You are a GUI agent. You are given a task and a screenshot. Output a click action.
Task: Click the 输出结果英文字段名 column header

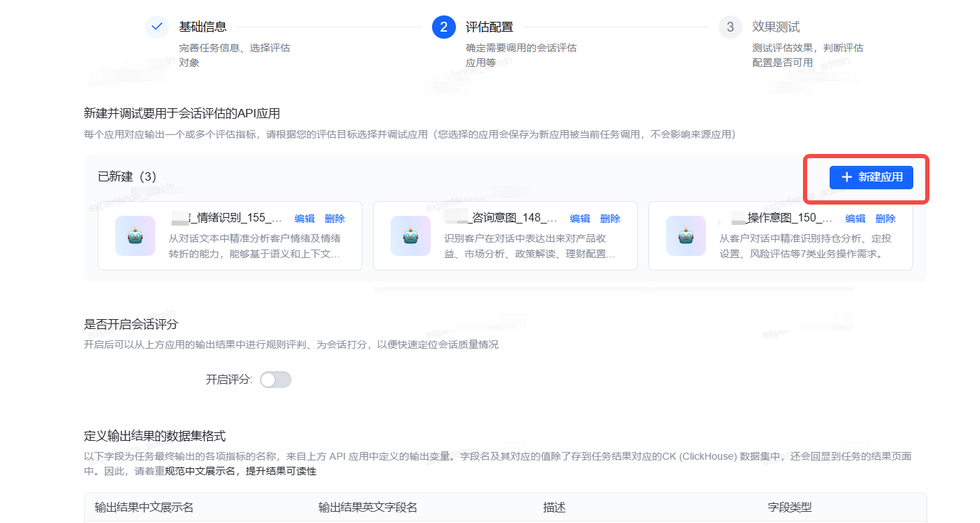[x=368, y=507]
